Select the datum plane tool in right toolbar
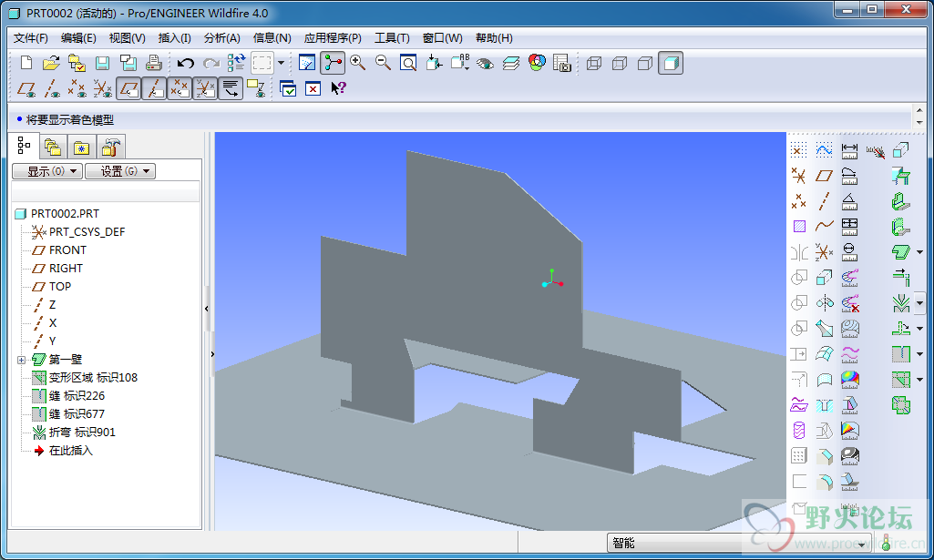The width and height of the screenshot is (934, 560). (825, 176)
